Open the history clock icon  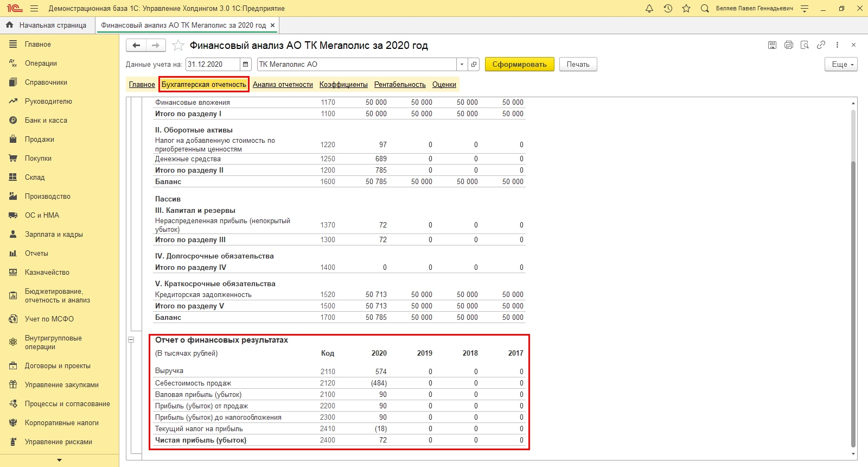click(x=668, y=8)
